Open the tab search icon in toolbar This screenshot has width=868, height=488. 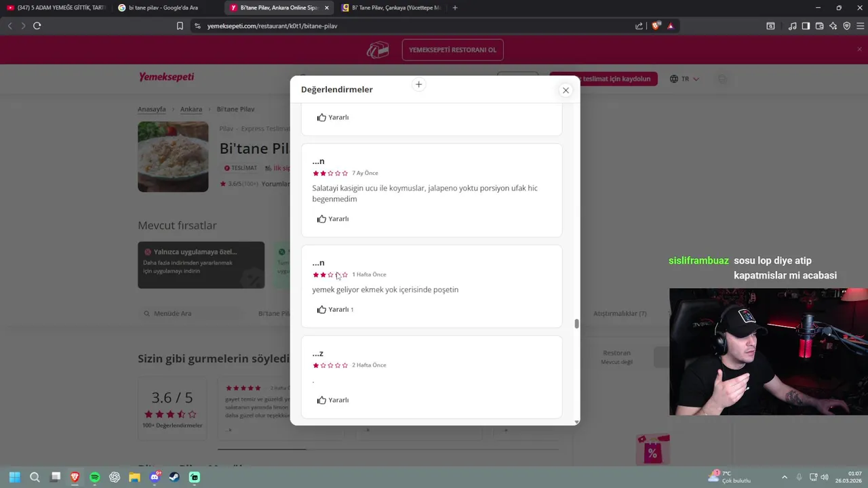pos(770,26)
